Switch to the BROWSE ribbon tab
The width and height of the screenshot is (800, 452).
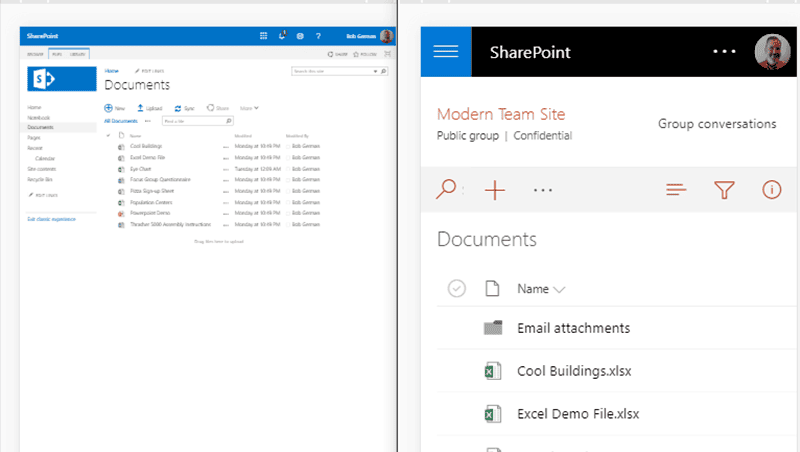click(x=35, y=54)
